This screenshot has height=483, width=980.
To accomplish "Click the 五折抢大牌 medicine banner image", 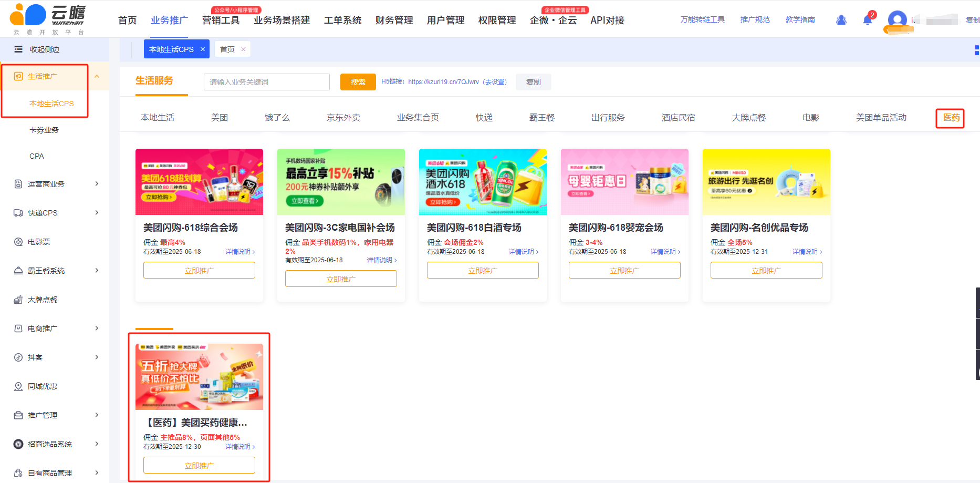I will [199, 377].
